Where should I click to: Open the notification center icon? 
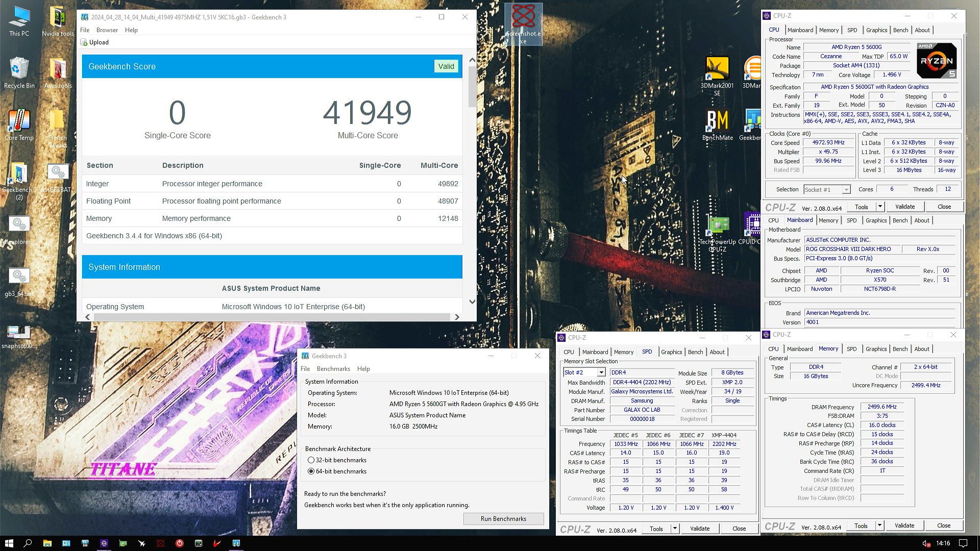(963, 543)
